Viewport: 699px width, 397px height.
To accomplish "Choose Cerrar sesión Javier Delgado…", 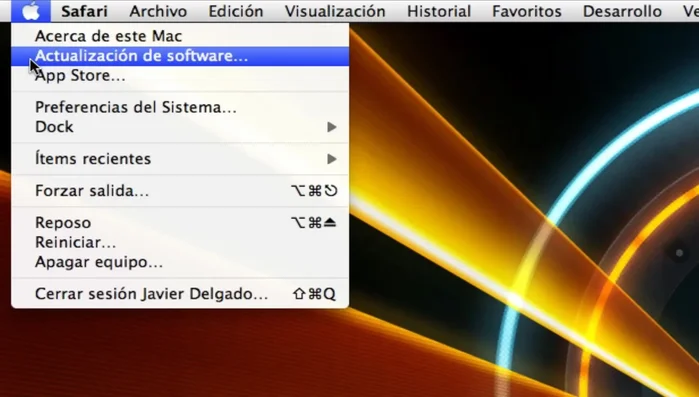I will [x=180, y=294].
